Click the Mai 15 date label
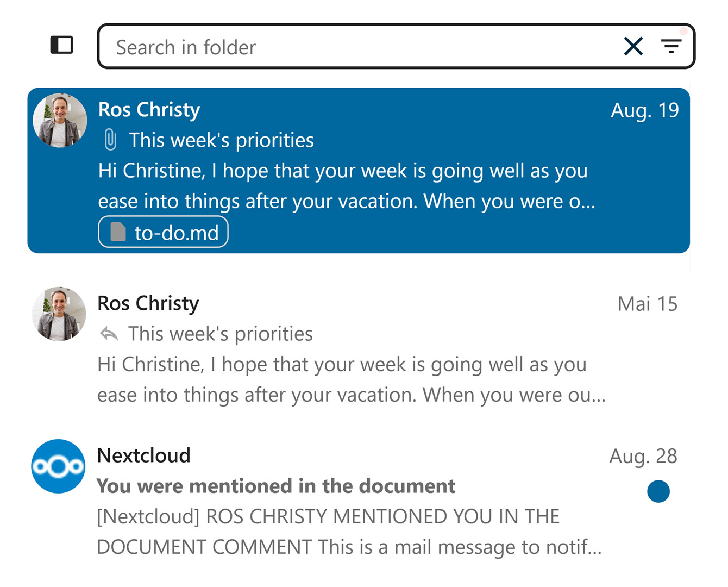The image size is (728, 587). coord(648,304)
